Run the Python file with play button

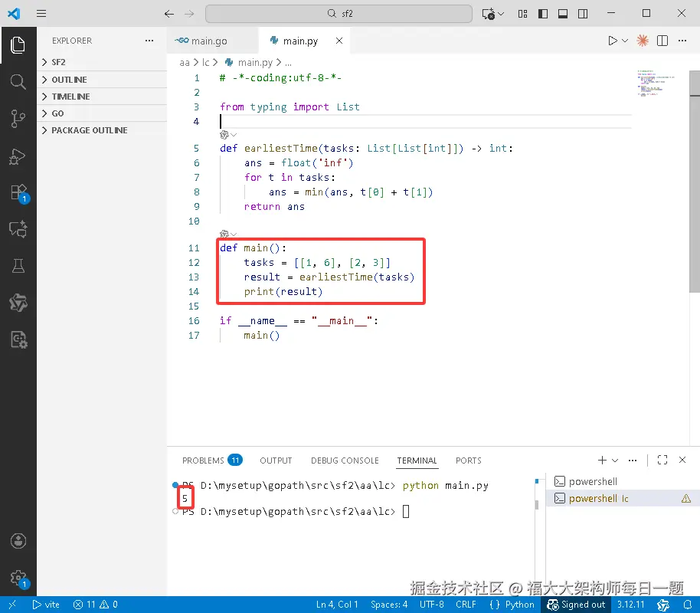pos(612,41)
